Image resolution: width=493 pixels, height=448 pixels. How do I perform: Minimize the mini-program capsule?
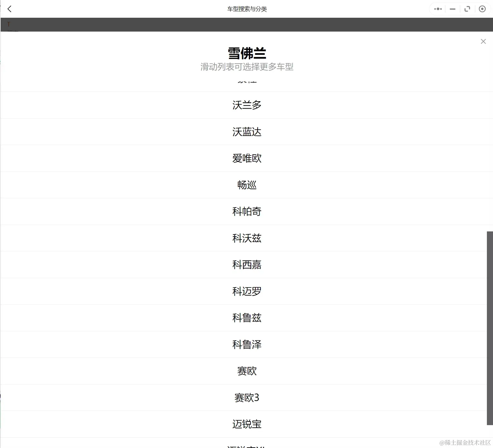(x=452, y=9)
